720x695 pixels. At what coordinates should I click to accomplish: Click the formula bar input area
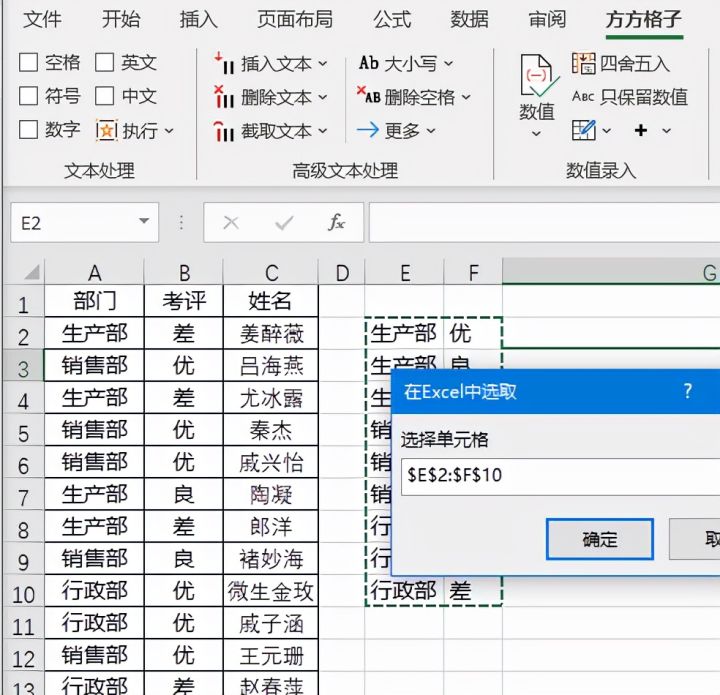click(545, 223)
